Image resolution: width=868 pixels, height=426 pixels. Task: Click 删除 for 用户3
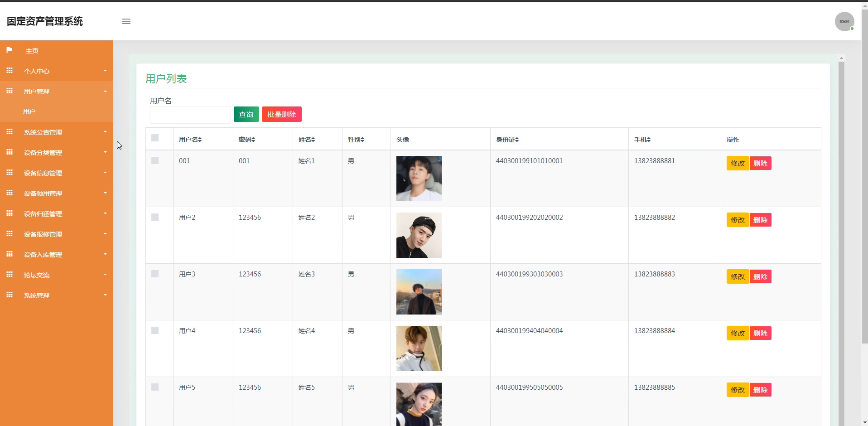tap(761, 276)
